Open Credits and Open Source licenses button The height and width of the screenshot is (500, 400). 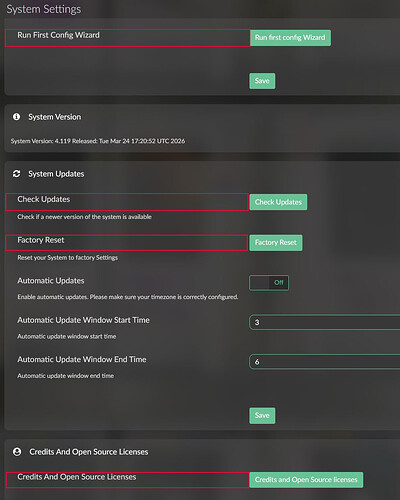[306, 480]
